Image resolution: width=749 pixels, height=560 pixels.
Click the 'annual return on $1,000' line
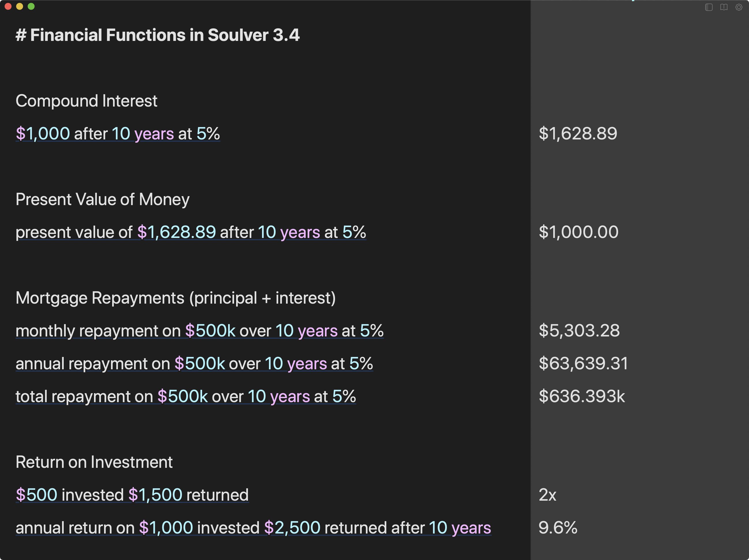tap(253, 528)
